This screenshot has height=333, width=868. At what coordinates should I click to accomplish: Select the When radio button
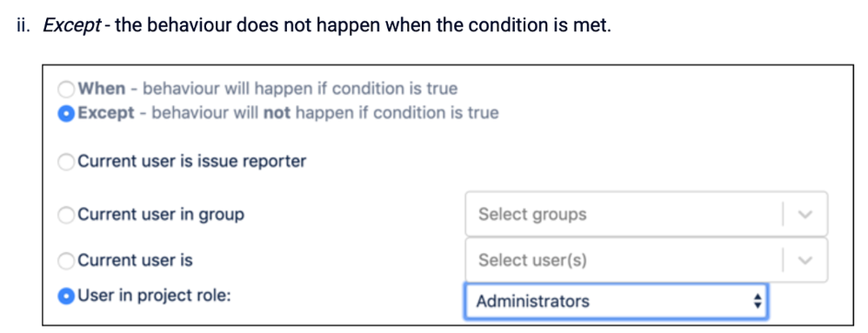point(66,89)
